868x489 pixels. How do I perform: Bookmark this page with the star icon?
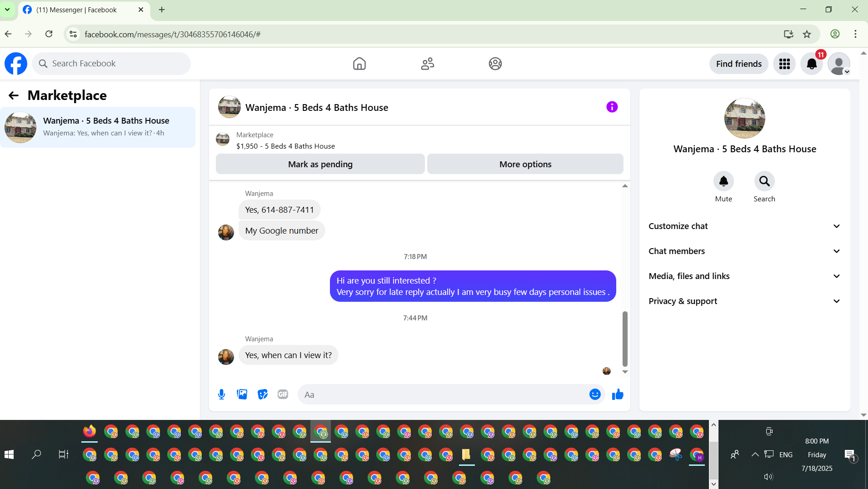pos(807,34)
